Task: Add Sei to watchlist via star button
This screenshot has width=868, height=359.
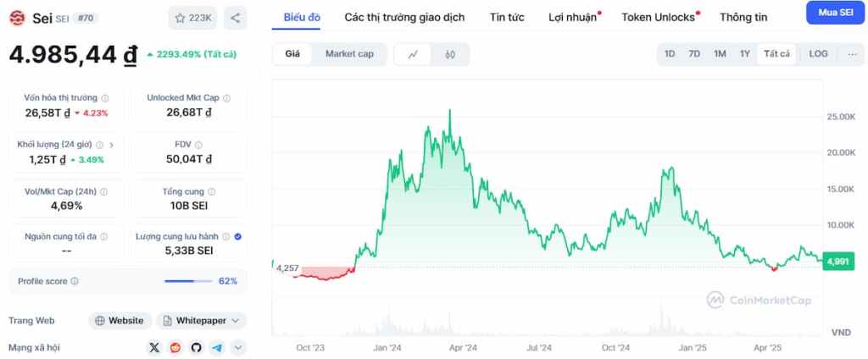Action: (193, 18)
